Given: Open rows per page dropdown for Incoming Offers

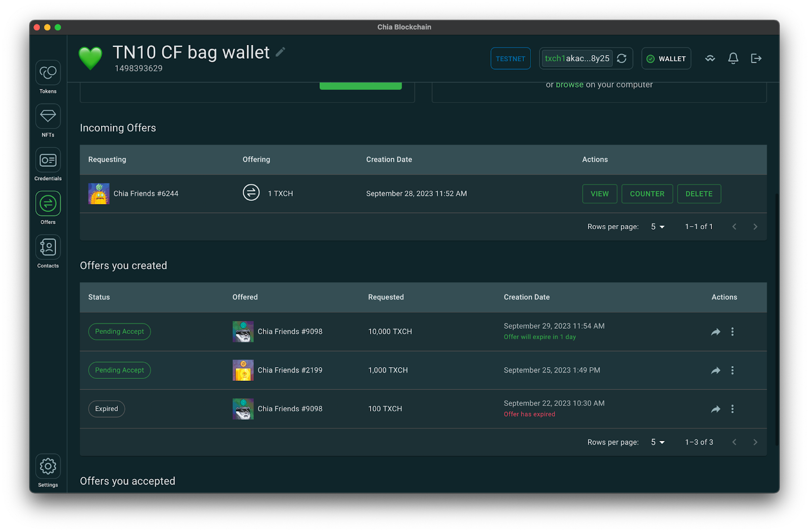Looking at the screenshot, I should coord(657,227).
